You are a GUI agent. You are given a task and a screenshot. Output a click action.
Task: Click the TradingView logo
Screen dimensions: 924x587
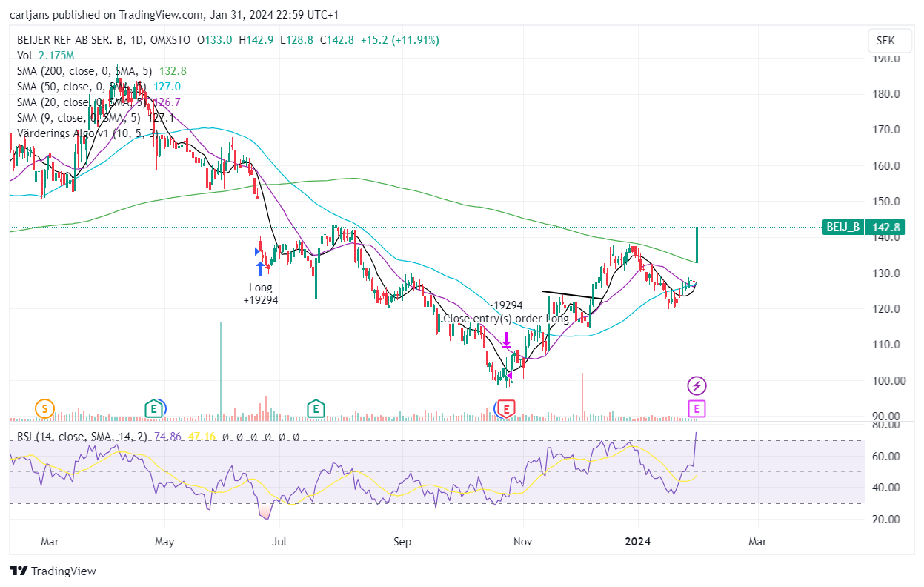(53, 571)
